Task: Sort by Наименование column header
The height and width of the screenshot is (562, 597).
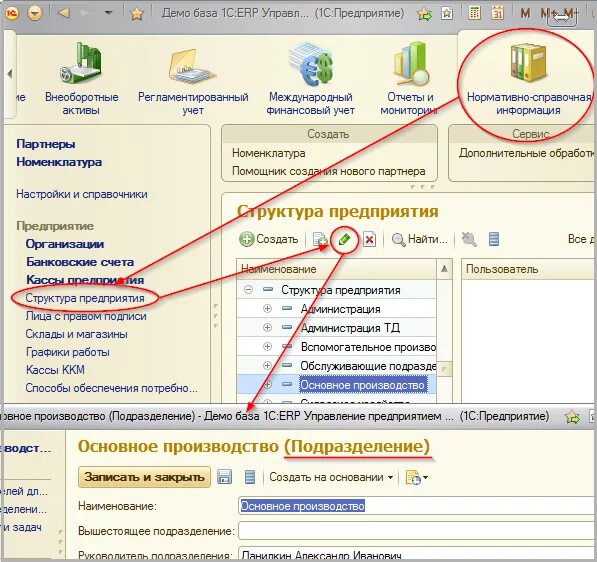Action: point(337,269)
